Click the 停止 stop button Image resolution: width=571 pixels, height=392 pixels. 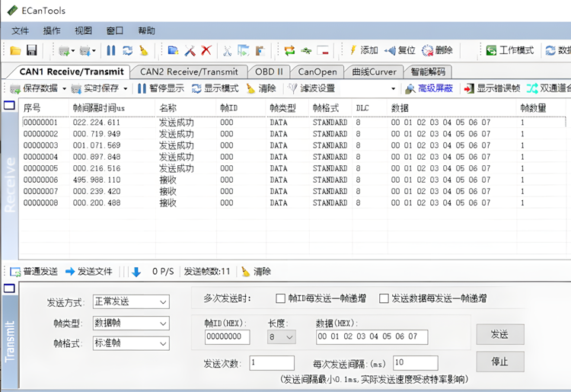(499, 361)
